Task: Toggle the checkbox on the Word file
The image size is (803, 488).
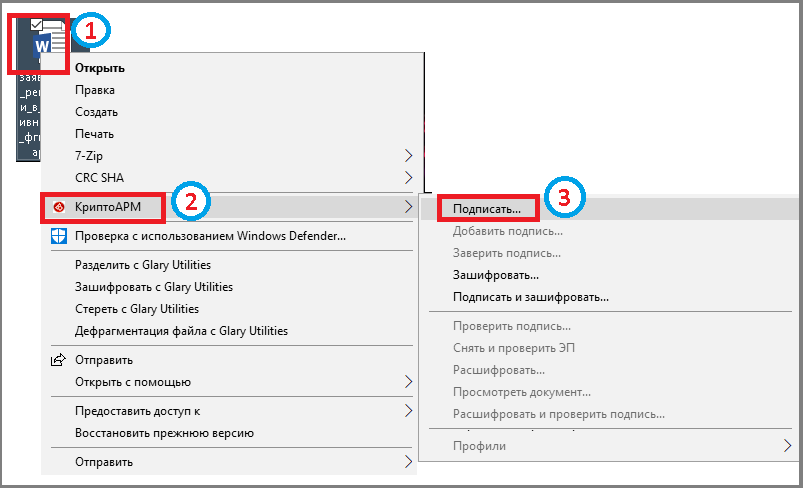Action: point(36,24)
